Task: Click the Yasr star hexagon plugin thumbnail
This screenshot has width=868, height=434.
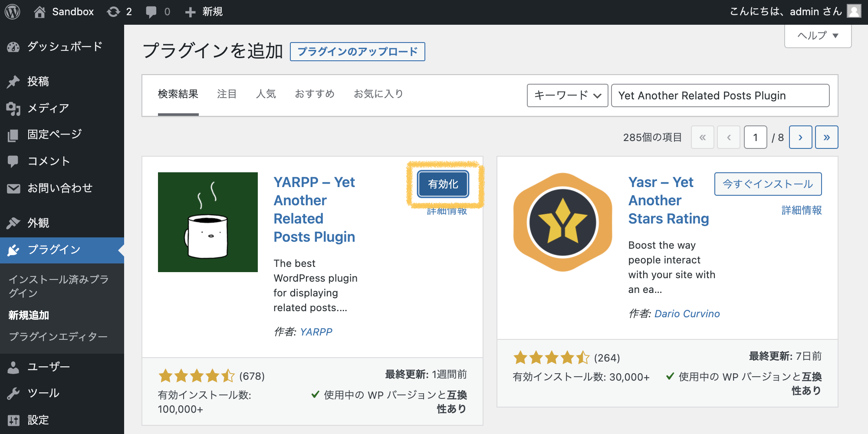Action: [x=563, y=222]
